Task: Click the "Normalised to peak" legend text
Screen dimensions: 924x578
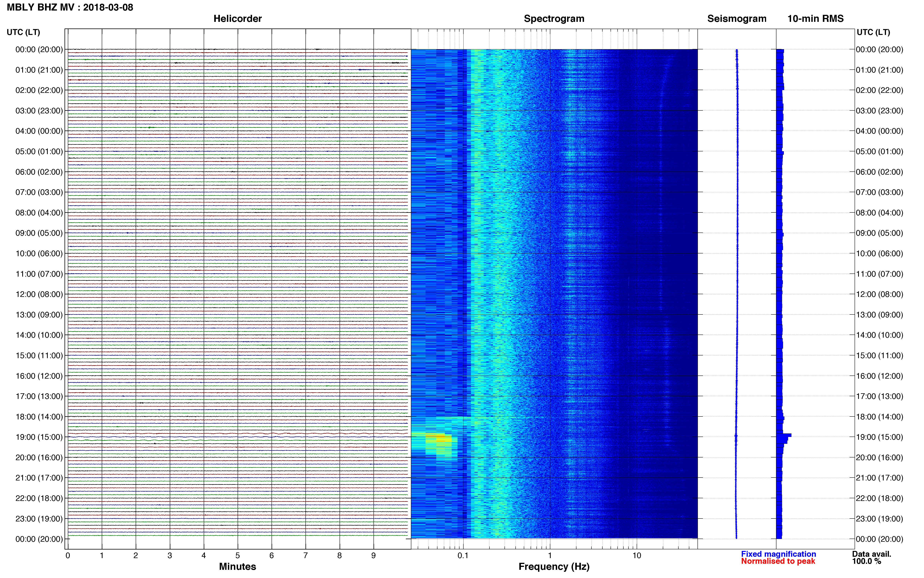Action: click(778, 561)
